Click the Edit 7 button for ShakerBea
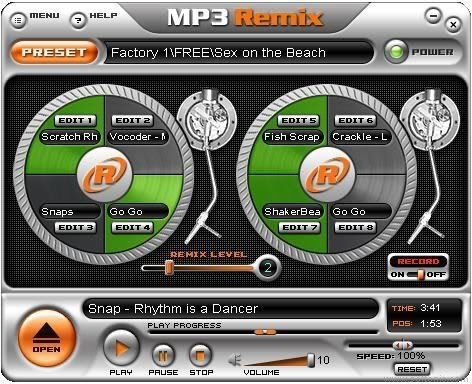 click(299, 227)
